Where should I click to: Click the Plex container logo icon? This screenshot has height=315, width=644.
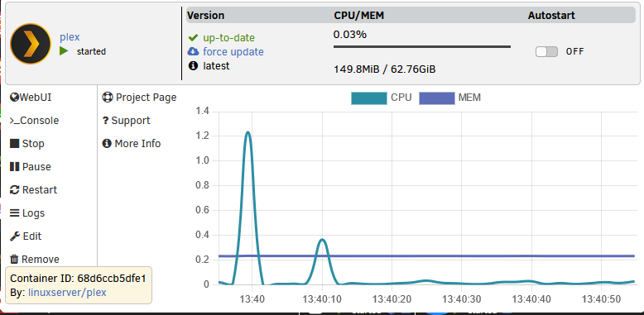point(31,44)
